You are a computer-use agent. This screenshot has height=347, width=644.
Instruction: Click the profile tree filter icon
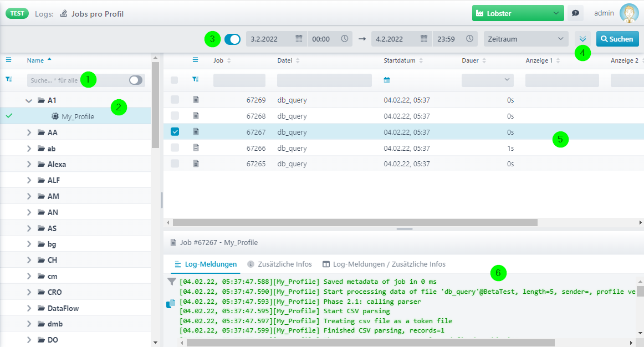click(9, 79)
